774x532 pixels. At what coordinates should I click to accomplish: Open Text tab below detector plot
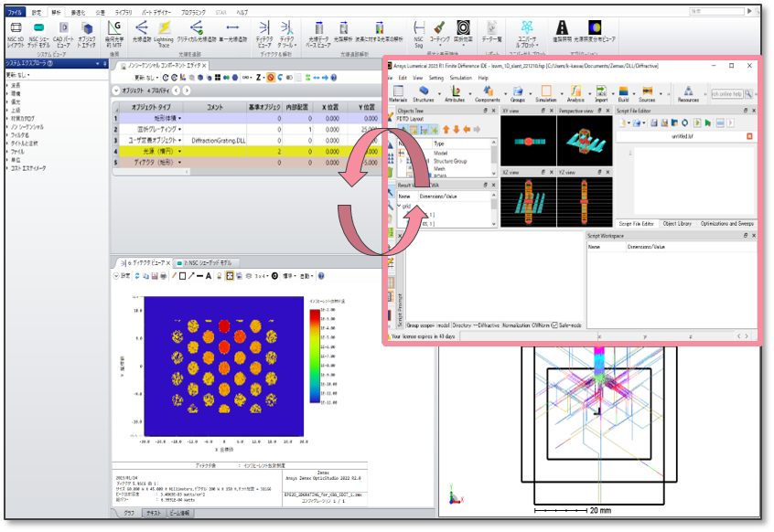pos(154,514)
